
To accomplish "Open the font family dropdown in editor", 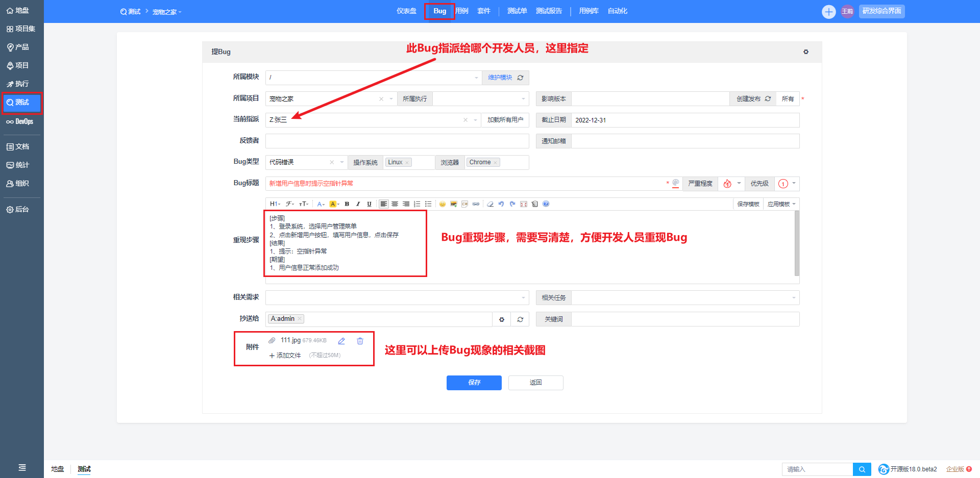I will tap(290, 204).
